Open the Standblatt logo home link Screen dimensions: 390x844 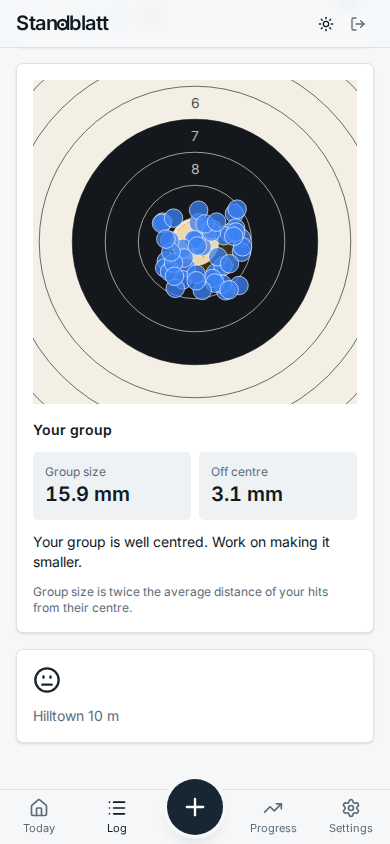pos(62,24)
